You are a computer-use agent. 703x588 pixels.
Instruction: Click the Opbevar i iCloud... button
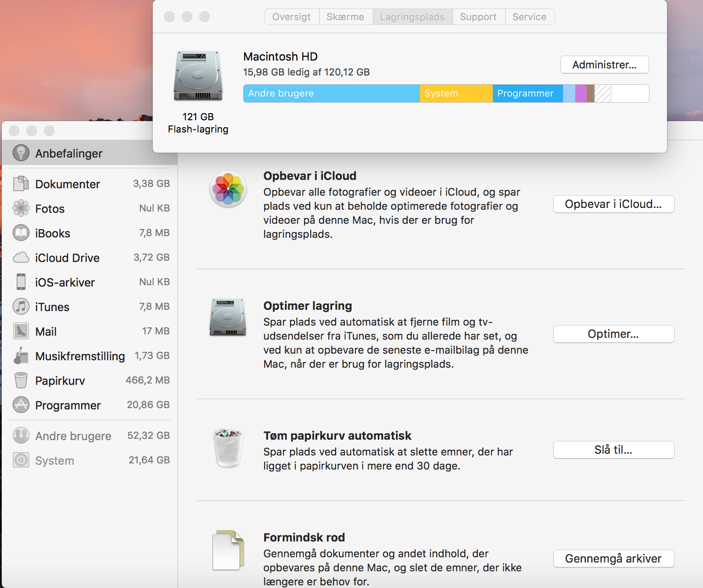613,204
